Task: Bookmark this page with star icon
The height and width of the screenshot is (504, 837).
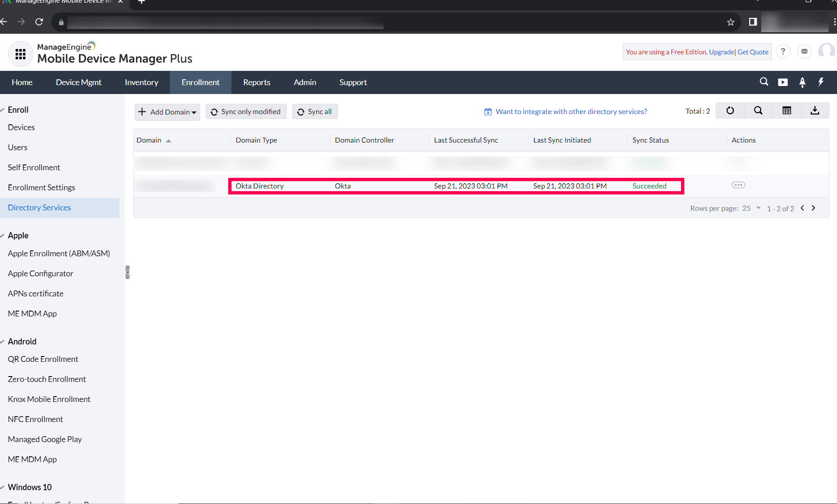Action: tap(730, 22)
